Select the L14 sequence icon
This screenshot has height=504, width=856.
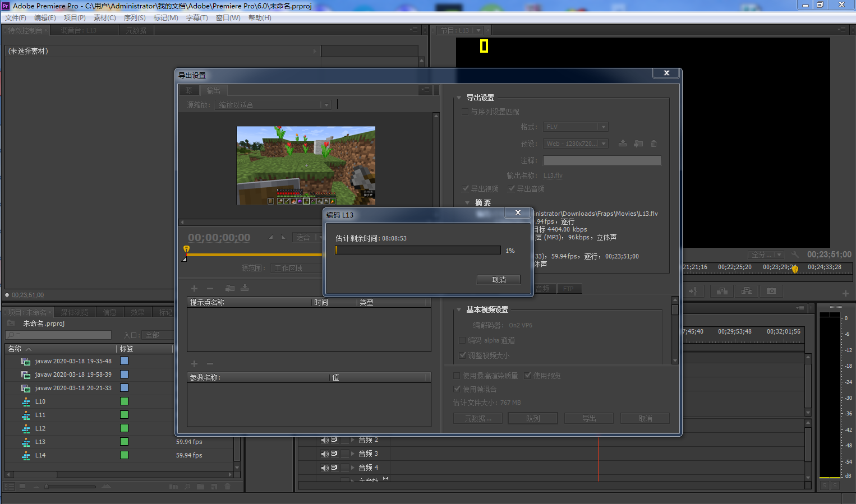[x=26, y=456]
